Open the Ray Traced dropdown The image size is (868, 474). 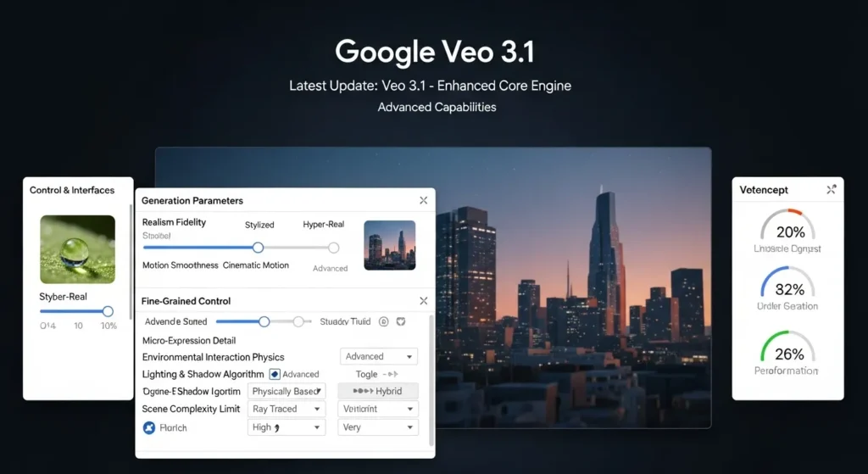point(287,409)
